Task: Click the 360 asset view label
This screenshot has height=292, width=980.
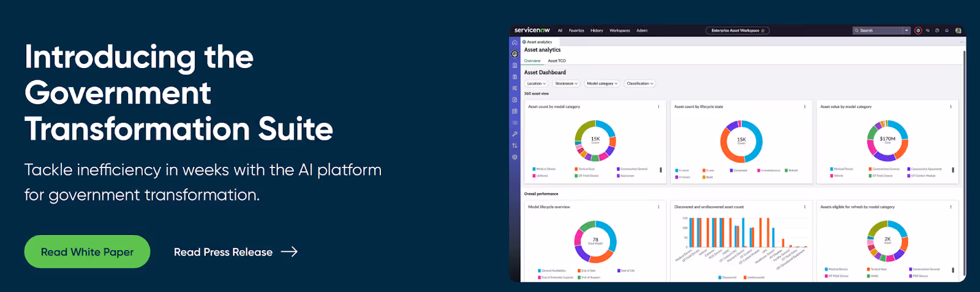Action: (x=537, y=94)
